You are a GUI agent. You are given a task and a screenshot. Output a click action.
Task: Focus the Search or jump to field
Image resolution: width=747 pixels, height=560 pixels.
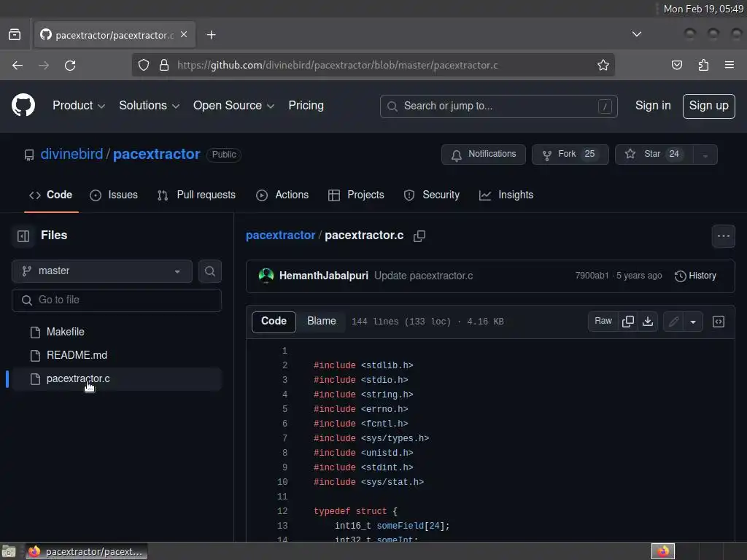(x=499, y=106)
